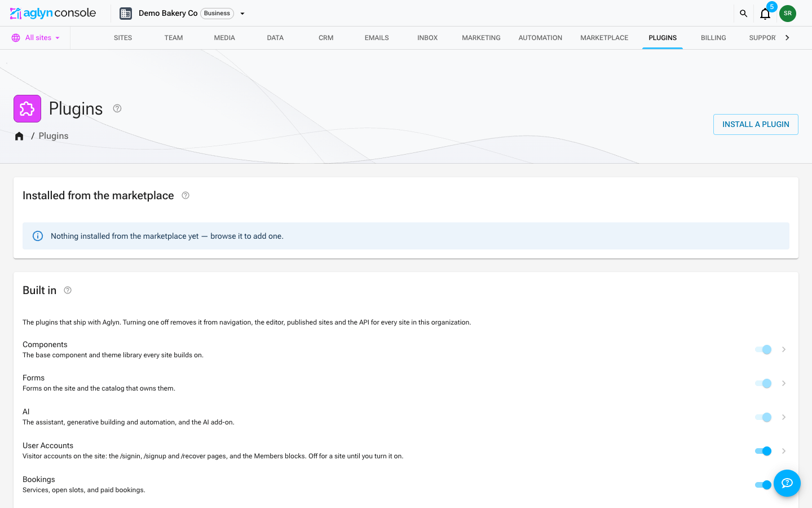Open the floating help chat button
812x508 pixels.
pyautogui.click(x=787, y=483)
